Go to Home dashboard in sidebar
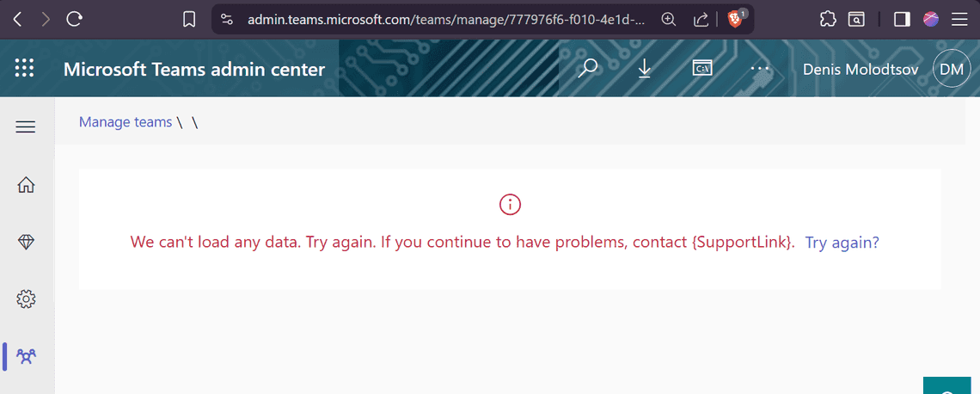980x394 pixels. click(x=26, y=185)
